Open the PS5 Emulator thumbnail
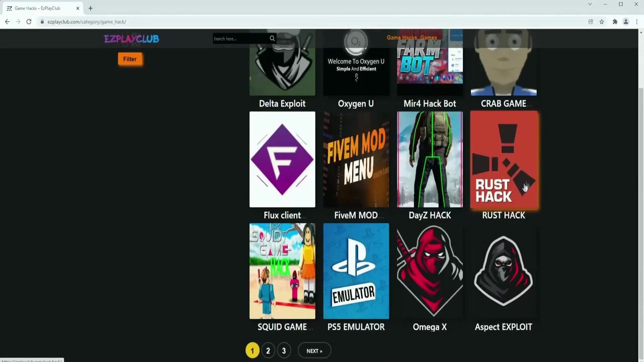The width and height of the screenshot is (644, 362). 356,271
